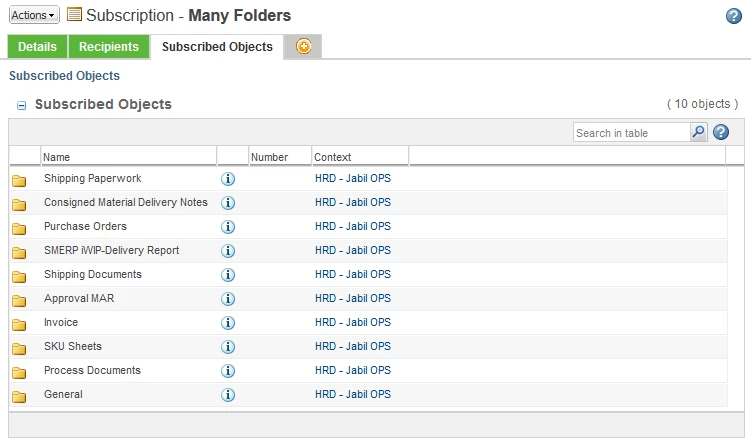The image size is (751, 444).
Task: Open HRD - Jabil OPS link for General
Action: (x=353, y=394)
